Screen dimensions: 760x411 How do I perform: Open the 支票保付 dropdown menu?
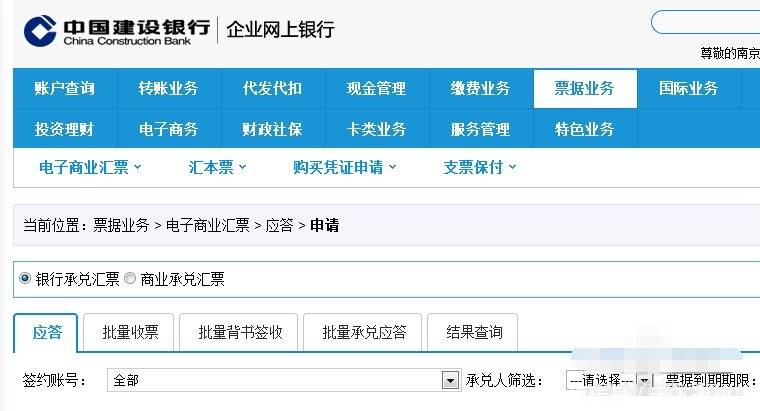(x=480, y=167)
